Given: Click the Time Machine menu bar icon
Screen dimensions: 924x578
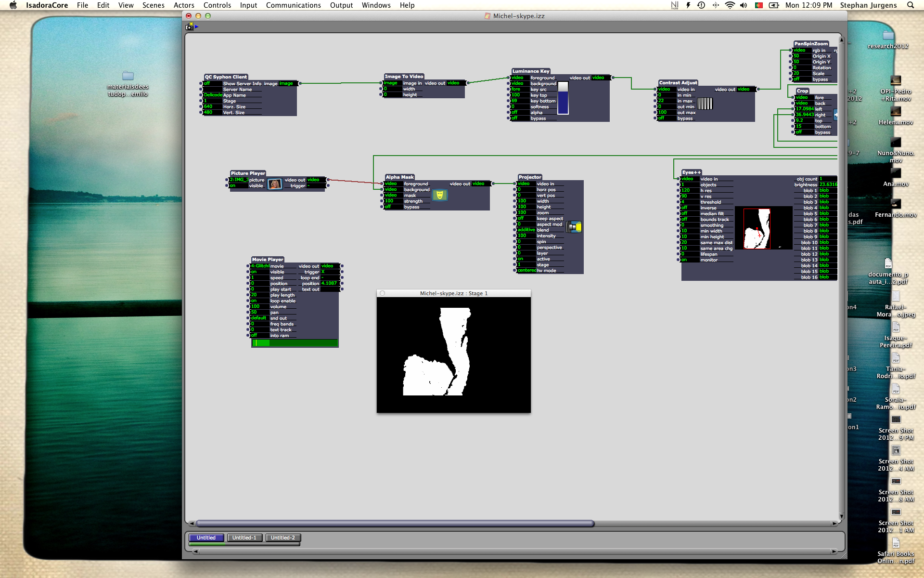Looking at the screenshot, I should tap(701, 5).
